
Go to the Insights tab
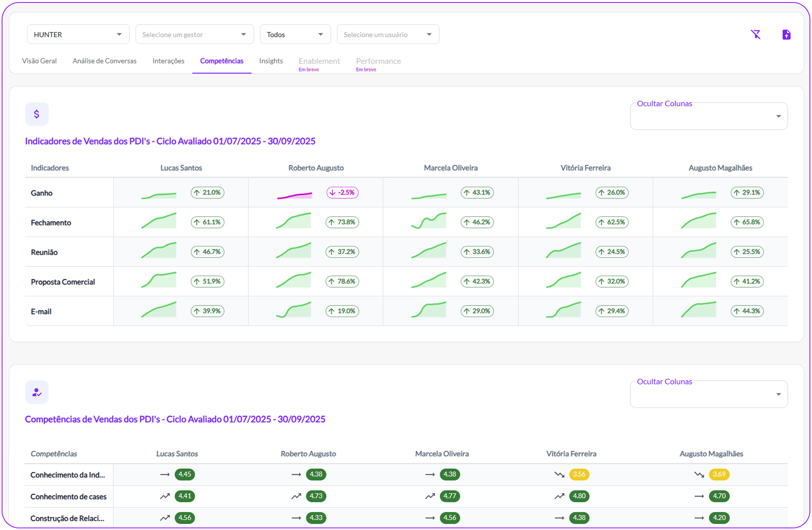coord(271,61)
